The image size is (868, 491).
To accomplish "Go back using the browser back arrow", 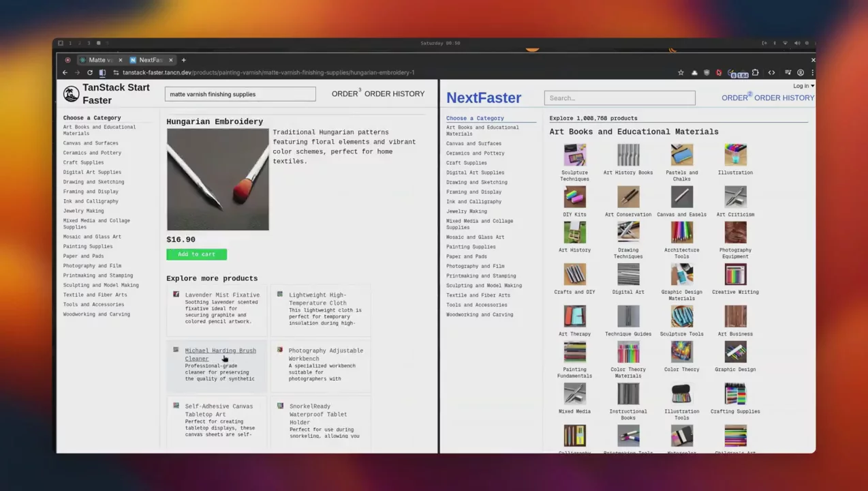I will (65, 72).
